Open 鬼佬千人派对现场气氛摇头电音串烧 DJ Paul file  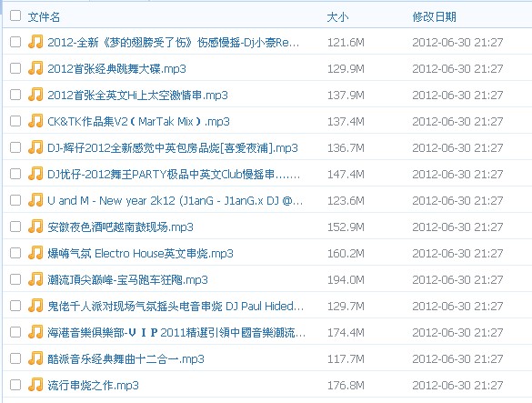(176, 307)
